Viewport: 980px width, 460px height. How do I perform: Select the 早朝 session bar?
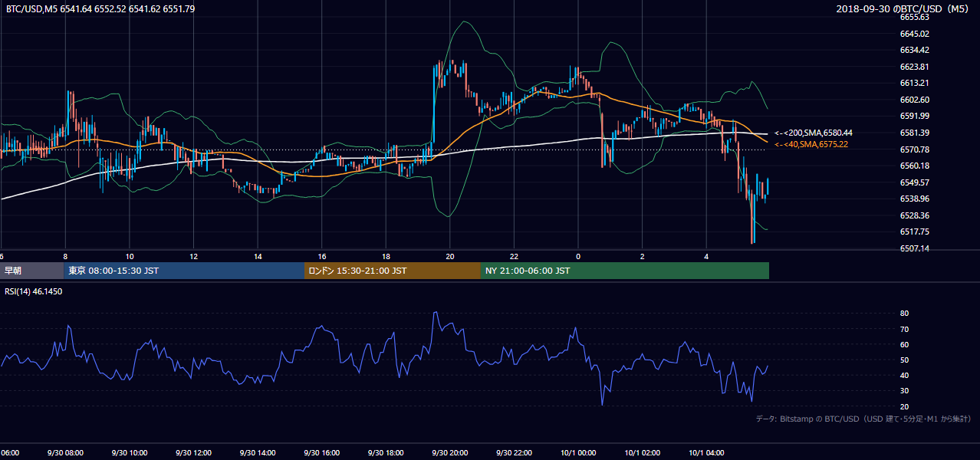point(32,271)
